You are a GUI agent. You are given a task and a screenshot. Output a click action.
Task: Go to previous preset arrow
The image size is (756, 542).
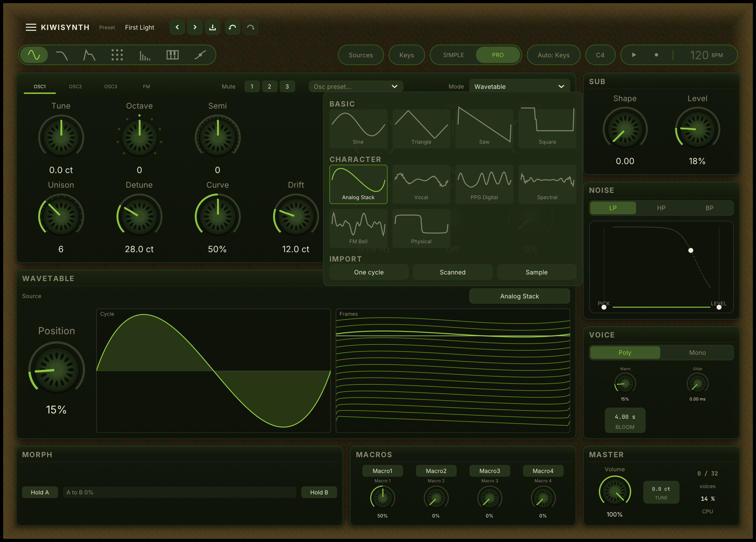click(177, 27)
